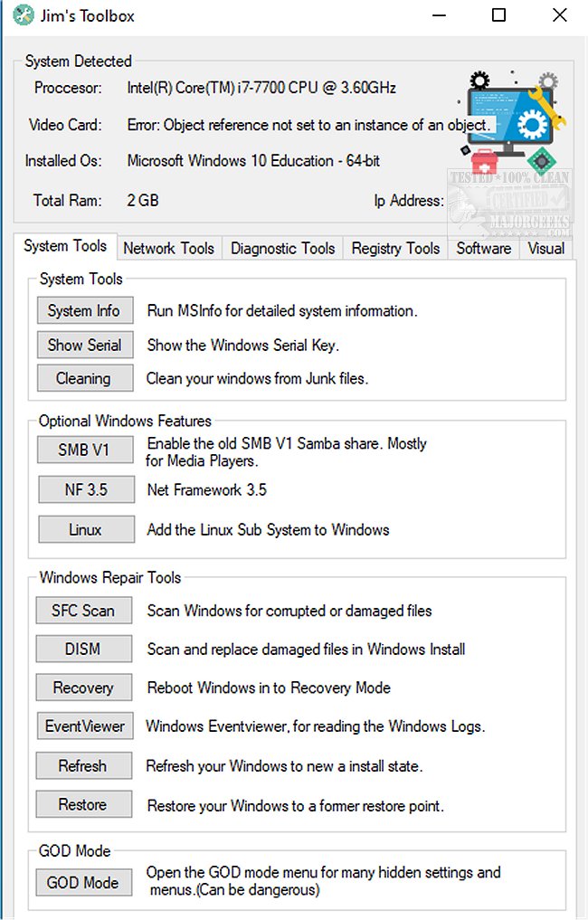This screenshot has height=920, width=588.
Task: Click 'Add the Linux Sub System to Windows' text
Action: (268, 530)
